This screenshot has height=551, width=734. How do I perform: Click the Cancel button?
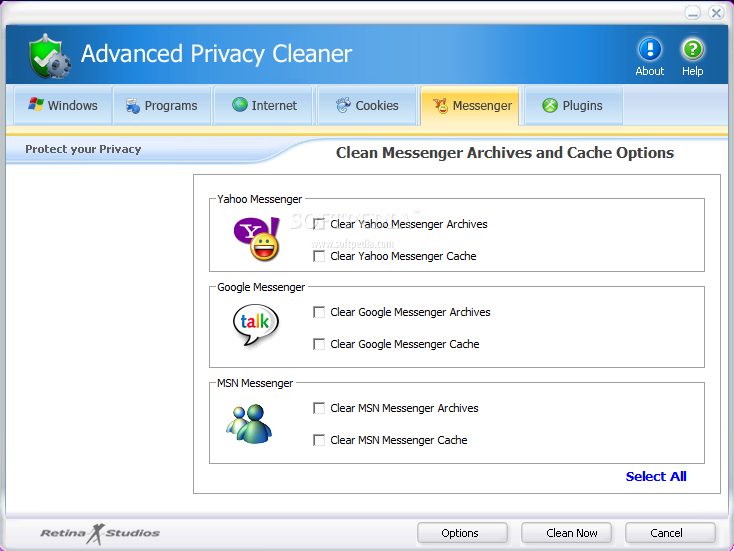[670, 533]
